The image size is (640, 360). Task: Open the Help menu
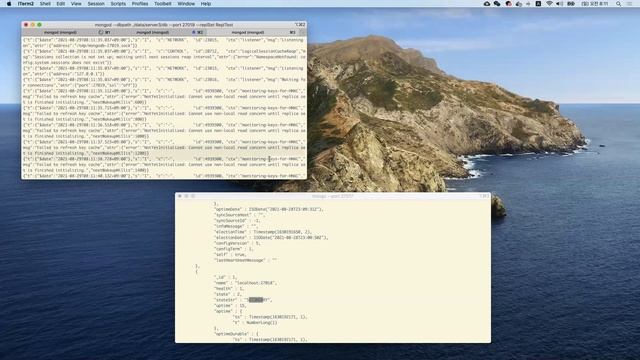tap(206, 4)
